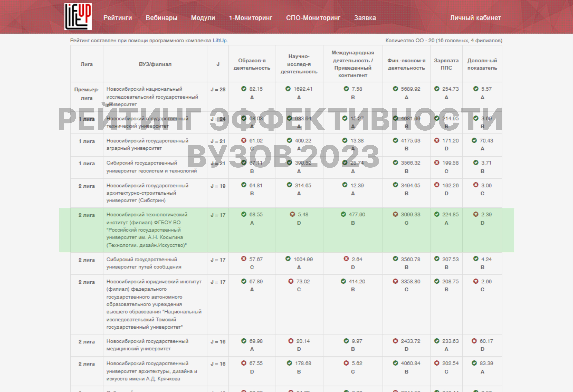The width and height of the screenshot is (573, 392).
Task: Click green check icon next to 477.90
Action: click(343, 214)
